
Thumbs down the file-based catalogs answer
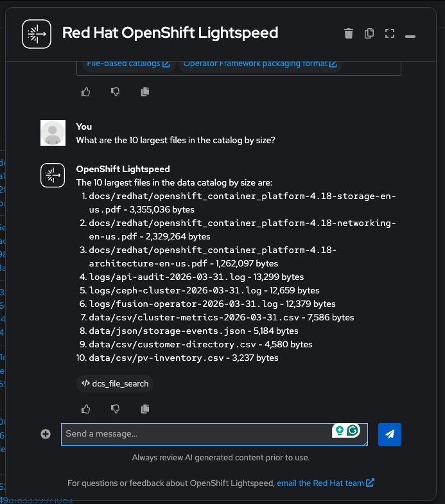pos(116,92)
